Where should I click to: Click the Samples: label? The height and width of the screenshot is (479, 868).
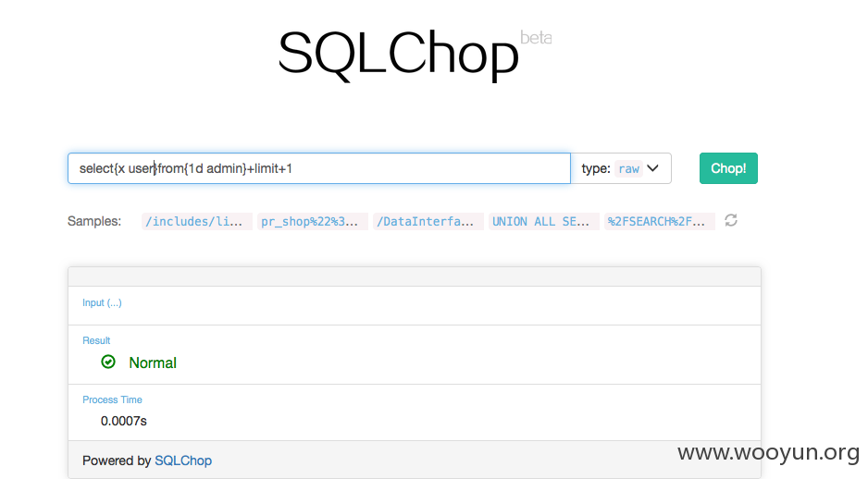coord(94,221)
